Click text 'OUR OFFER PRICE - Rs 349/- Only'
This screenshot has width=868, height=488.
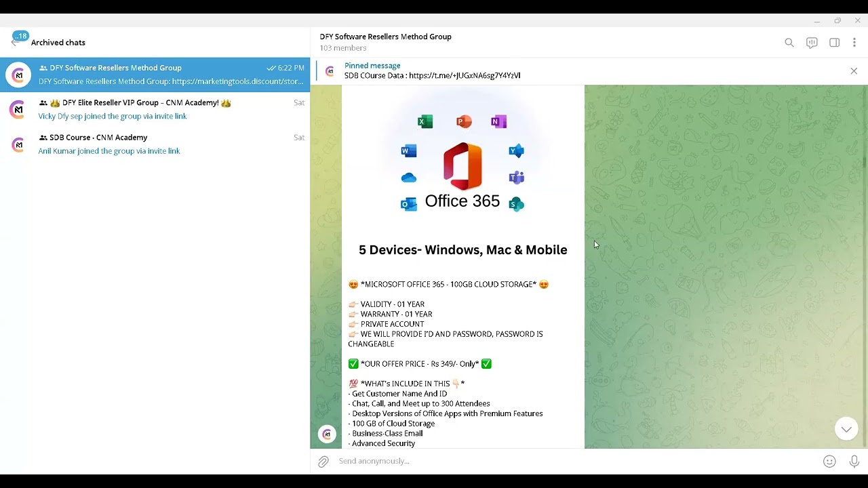(420, 364)
